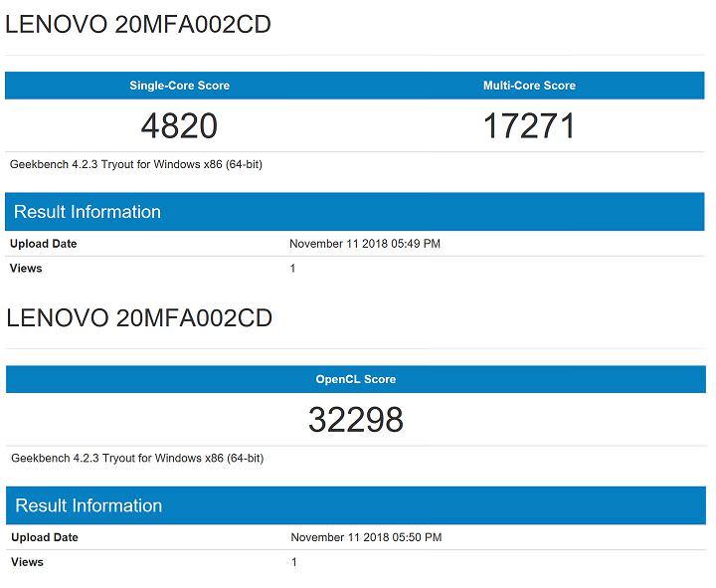Click the LENOVO 20MFA002CD title above the Single-Core score
Viewport: 716px width, 588px height.
(139, 25)
